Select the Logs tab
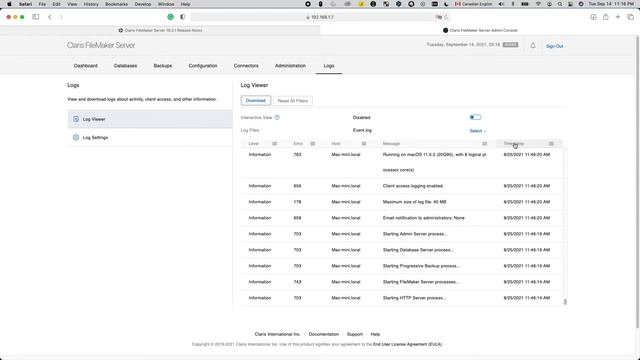The width and height of the screenshot is (640, 360). 329,66
